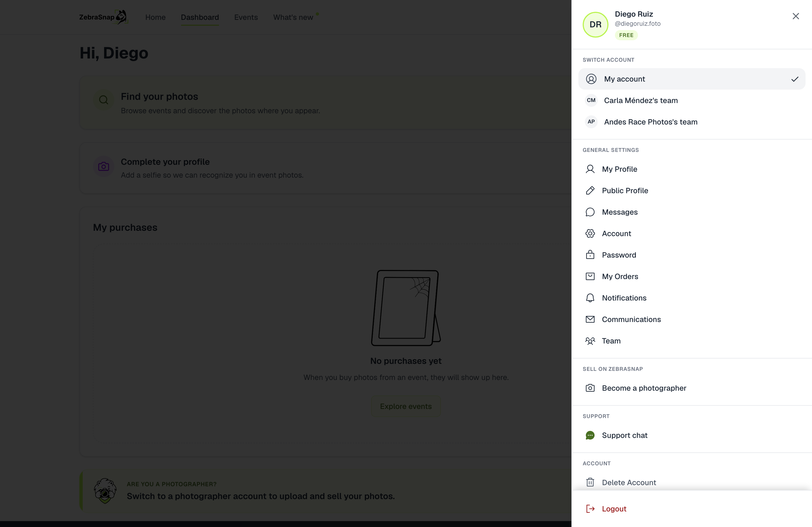Image resolution: width=812 pixels, height=527 pixels.
Task: Click the Messages chat bubble icon
Action: click(590, 212)
